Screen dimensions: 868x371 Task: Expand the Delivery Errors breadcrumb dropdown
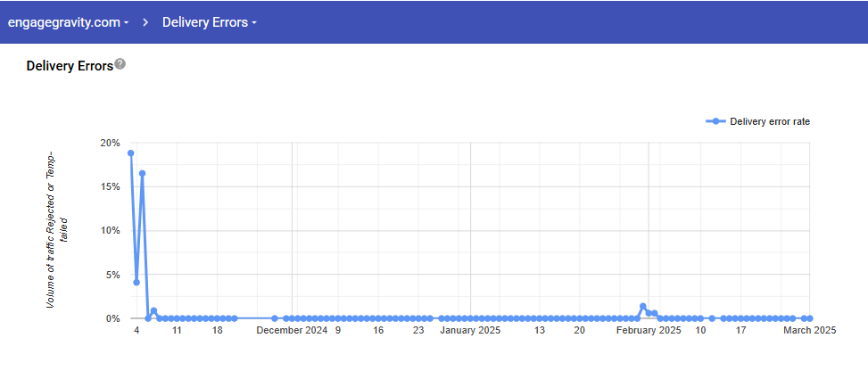tap(210, 22)
